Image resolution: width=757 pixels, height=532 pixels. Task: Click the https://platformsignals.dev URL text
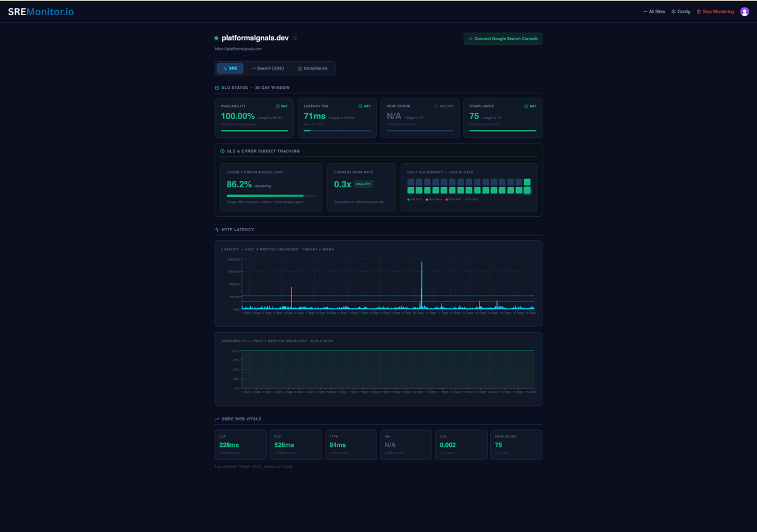(238, 49)
